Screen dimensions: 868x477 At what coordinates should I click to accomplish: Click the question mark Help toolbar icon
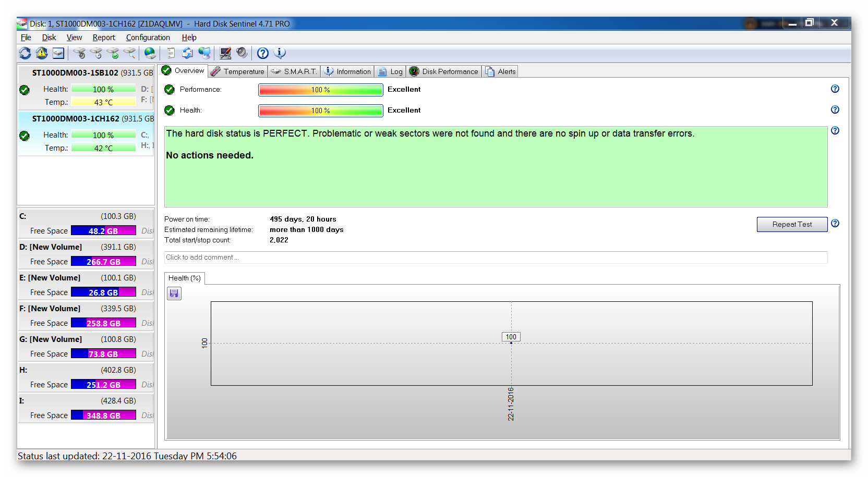pos(263,53)
